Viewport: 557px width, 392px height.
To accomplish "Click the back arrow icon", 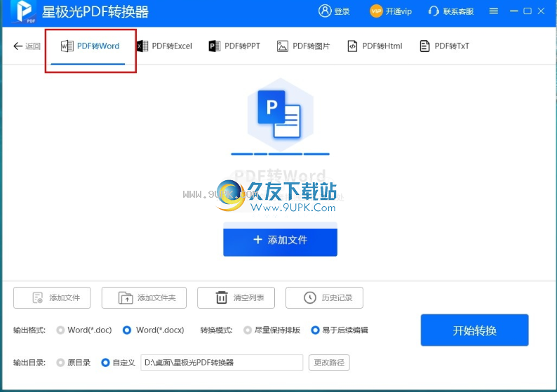I will coord(18,46).
